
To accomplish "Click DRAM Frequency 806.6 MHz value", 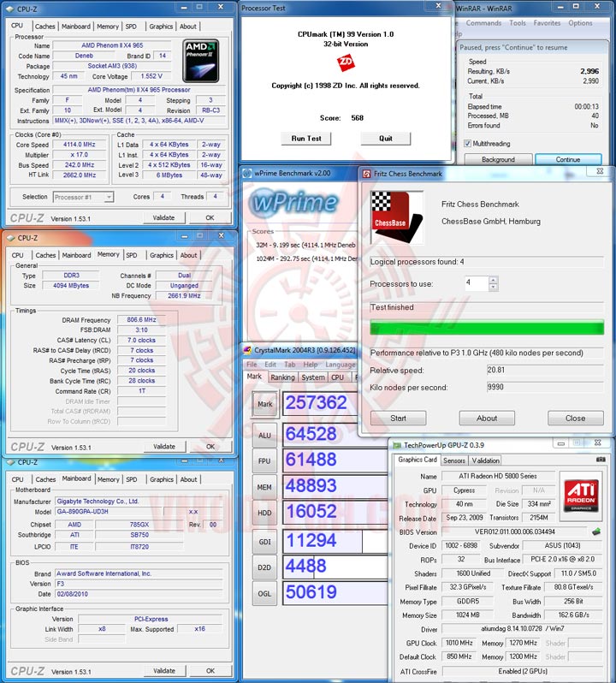I will [x=141, y=320].
